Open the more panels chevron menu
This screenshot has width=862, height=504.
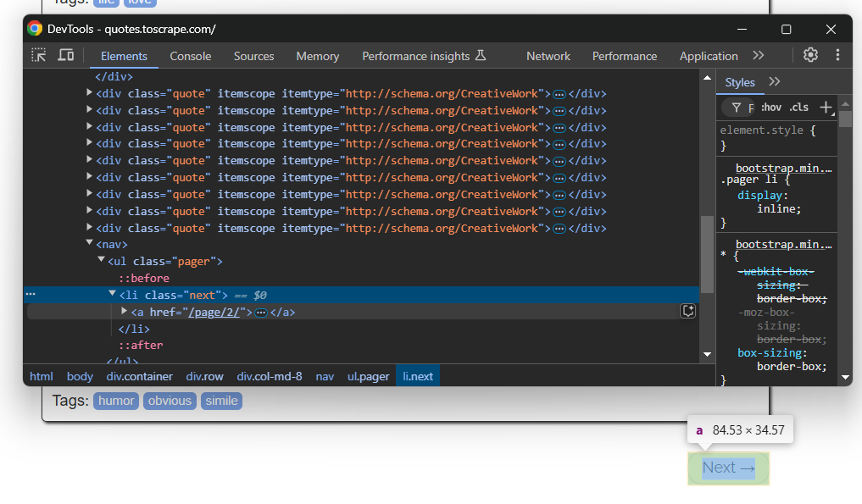[758, 55]
